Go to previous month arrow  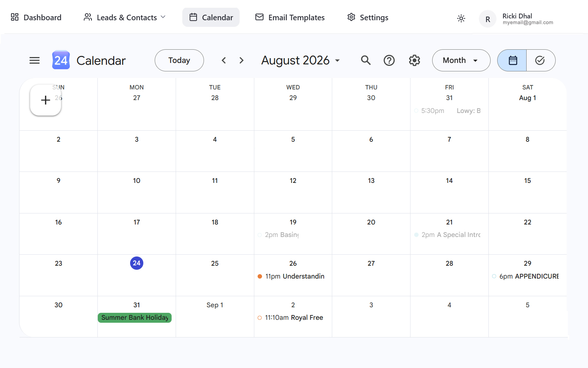[224, 60]
